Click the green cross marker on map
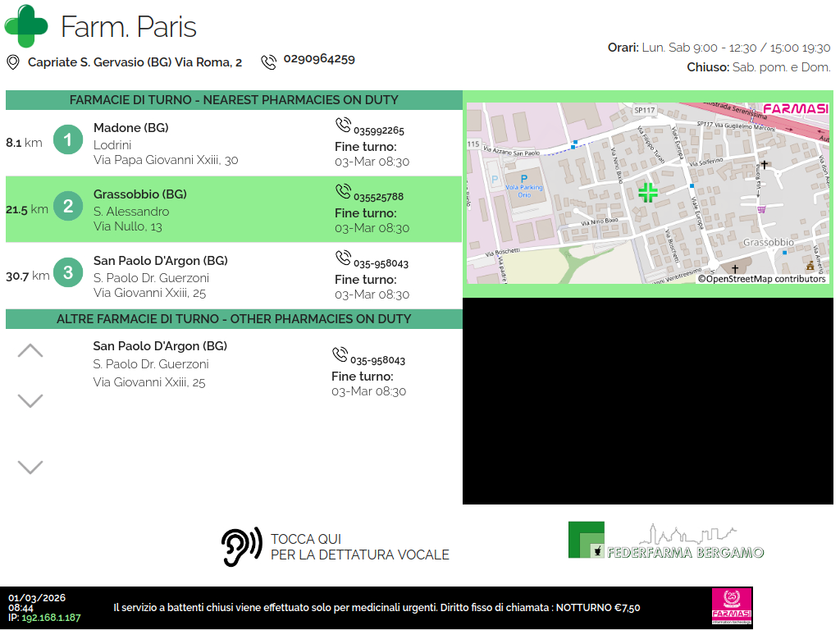 (x=648, y=193)
